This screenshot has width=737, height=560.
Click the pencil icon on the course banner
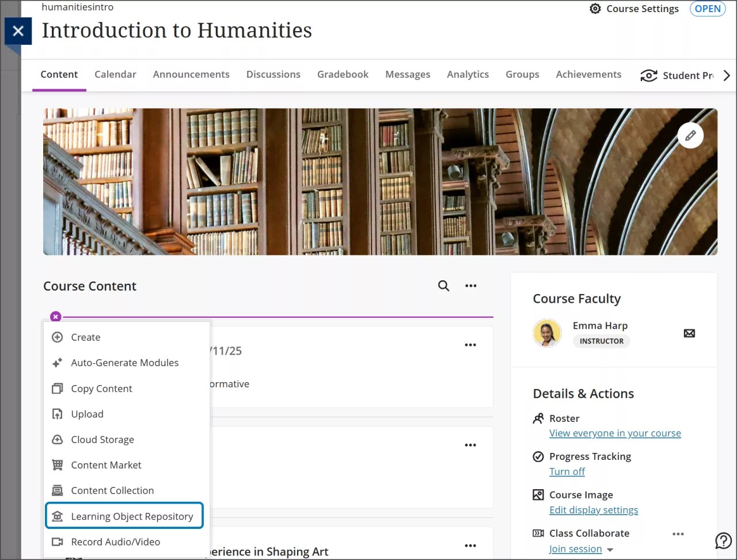(690, 135)
